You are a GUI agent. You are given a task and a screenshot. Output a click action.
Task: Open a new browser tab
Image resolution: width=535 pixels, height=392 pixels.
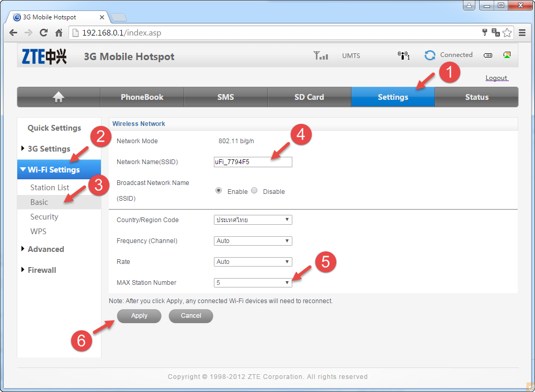pos(119,17)
